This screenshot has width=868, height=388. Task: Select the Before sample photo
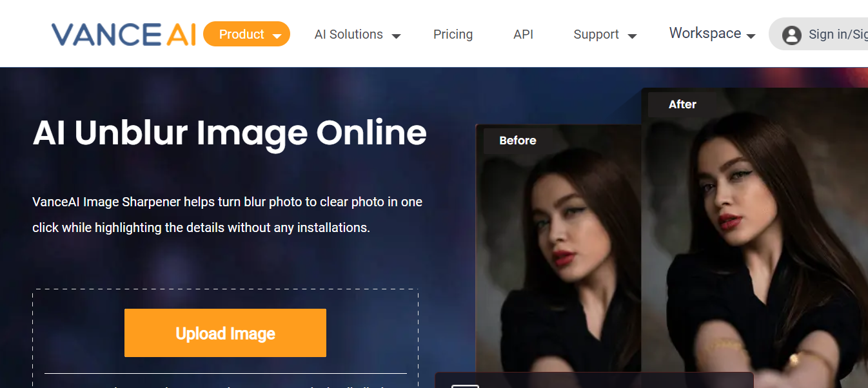[558, 248]
